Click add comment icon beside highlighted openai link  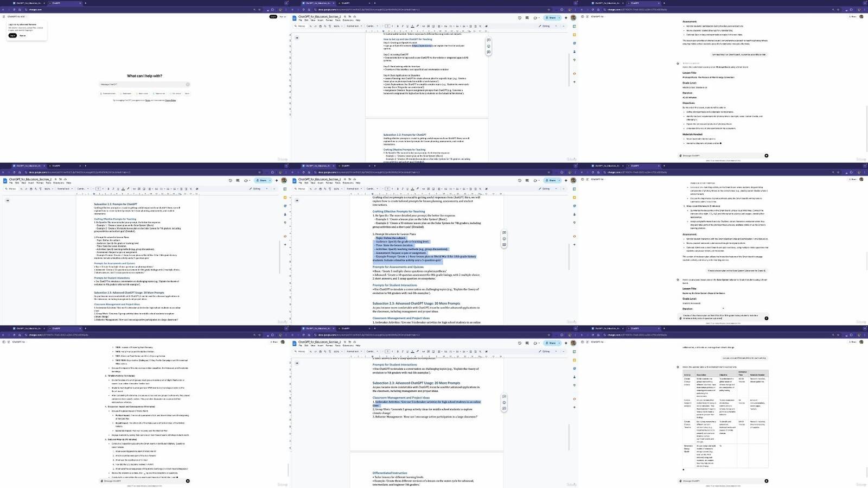[489, 40]
